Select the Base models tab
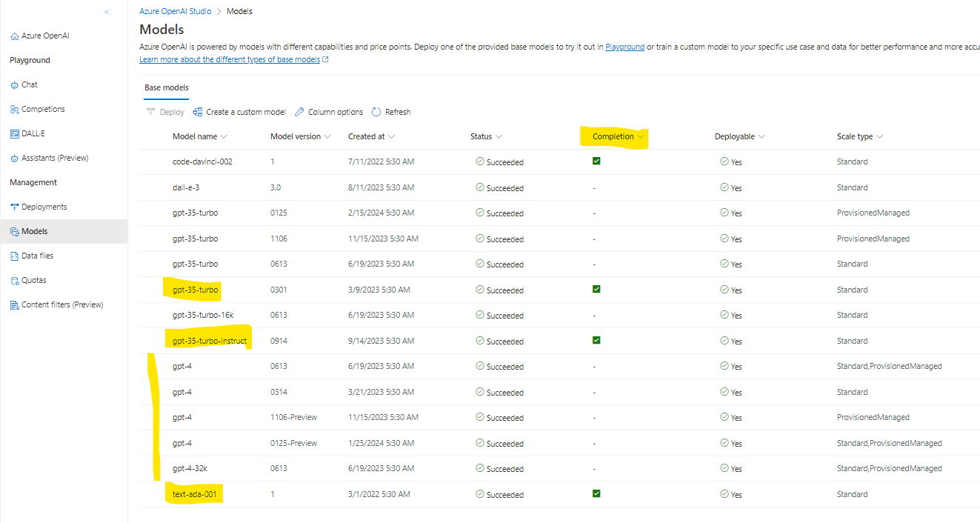 coord(167,87)
